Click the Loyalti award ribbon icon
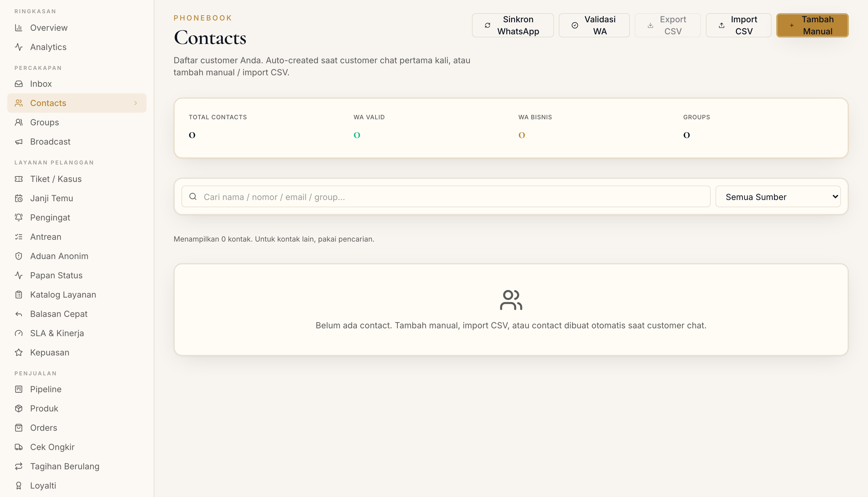Image resolution: width=868 pixels, height=497 pixels. click(x=19, y=486)
